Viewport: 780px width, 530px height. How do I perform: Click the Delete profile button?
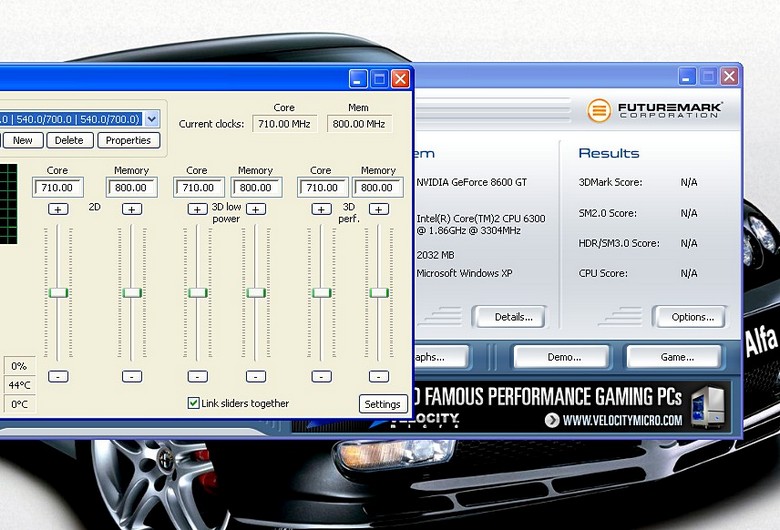pyautogui.click(x=70, y=140)
